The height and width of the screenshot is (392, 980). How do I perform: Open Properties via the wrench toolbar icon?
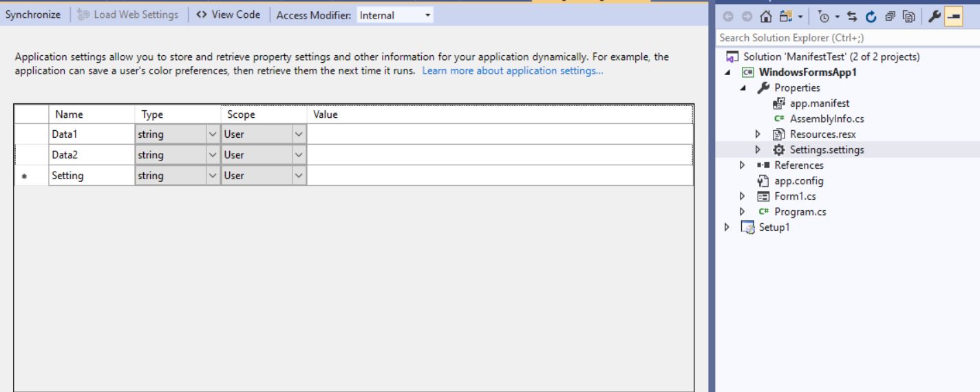[x=934, y=15]
